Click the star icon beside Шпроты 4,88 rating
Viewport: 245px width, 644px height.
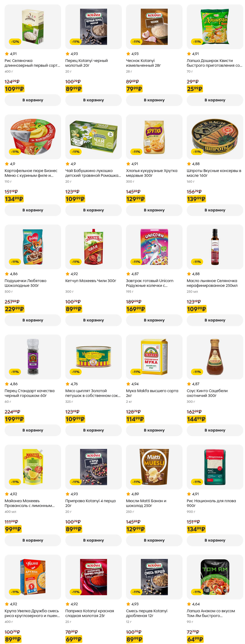tap(189, 164)
